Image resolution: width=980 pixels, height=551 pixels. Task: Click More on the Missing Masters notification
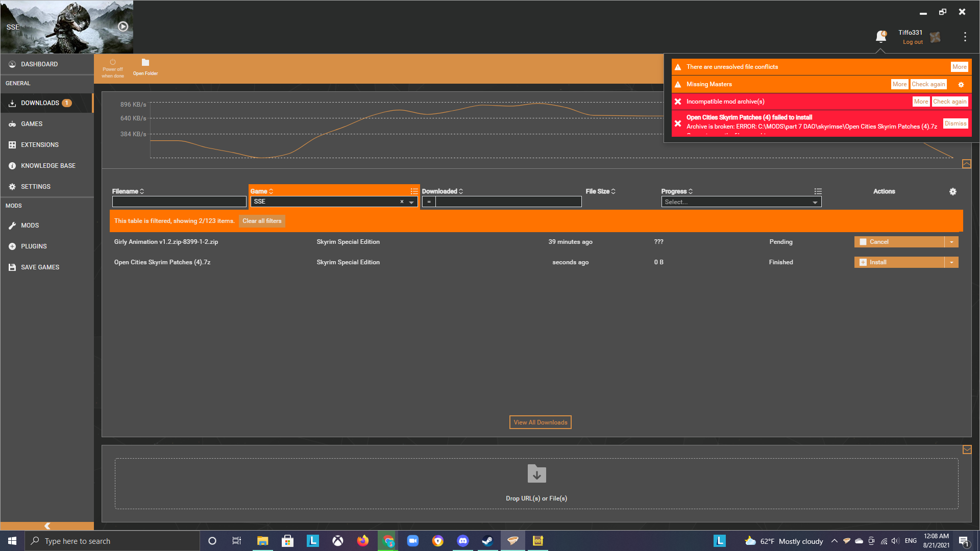[899, 84]
